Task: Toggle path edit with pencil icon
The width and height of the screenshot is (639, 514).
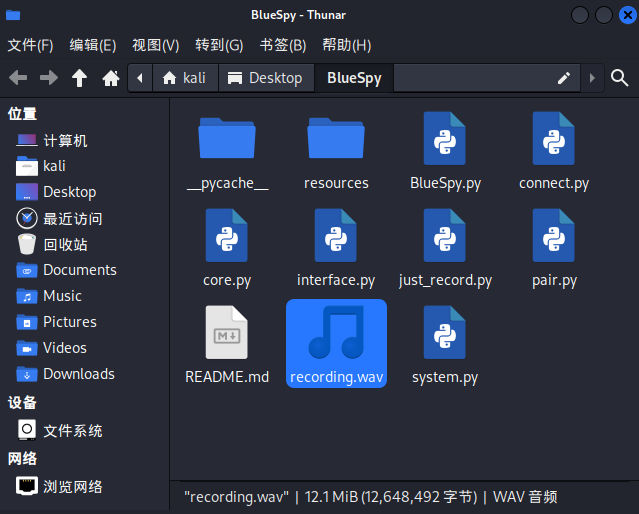Action: click(x=564, y=78)
